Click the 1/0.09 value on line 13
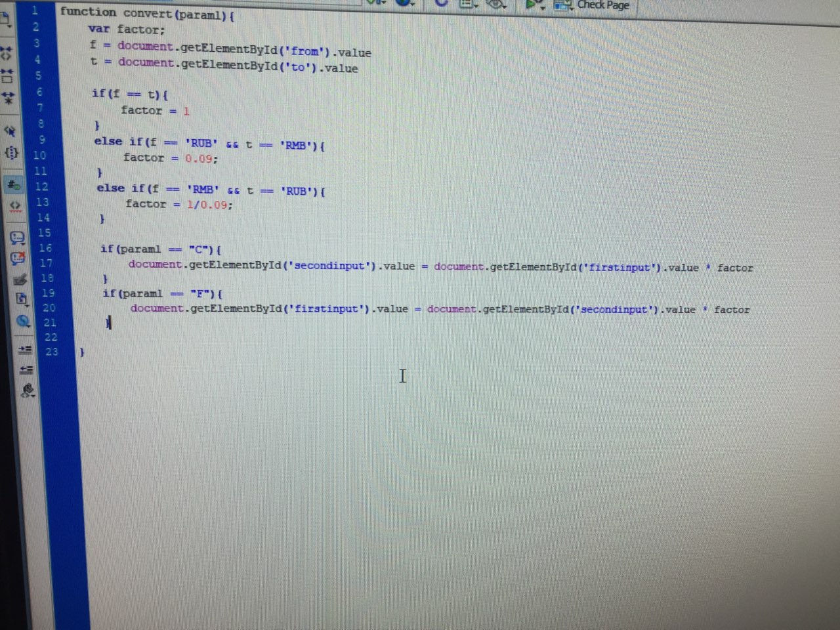This screenshot has height=630, width=840. click(x=207, y=205)
